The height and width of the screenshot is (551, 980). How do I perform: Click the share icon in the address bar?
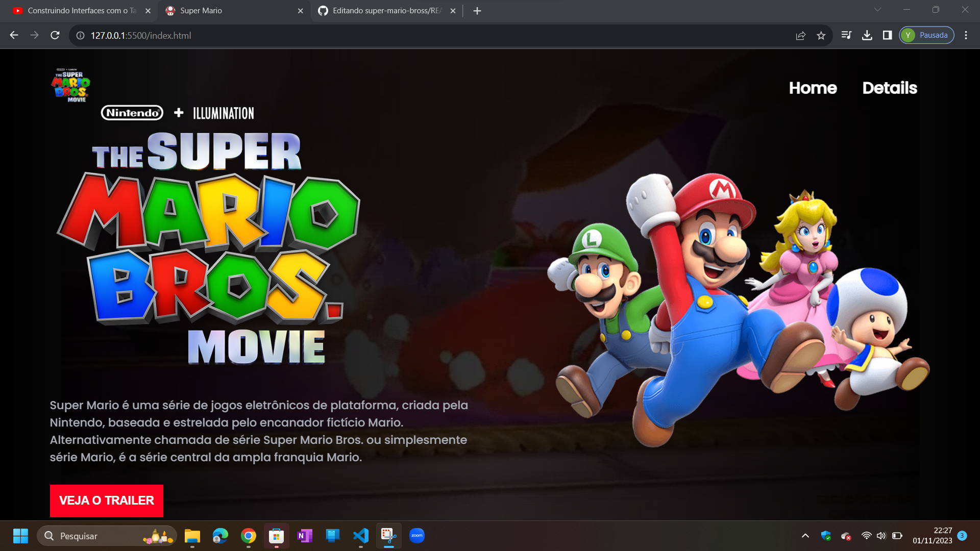coord(801,36)
